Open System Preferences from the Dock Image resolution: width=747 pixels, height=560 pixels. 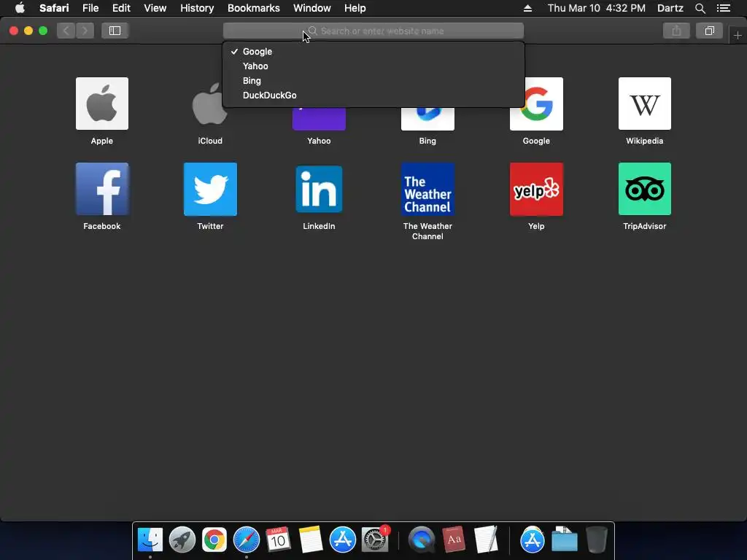(375, 540)
